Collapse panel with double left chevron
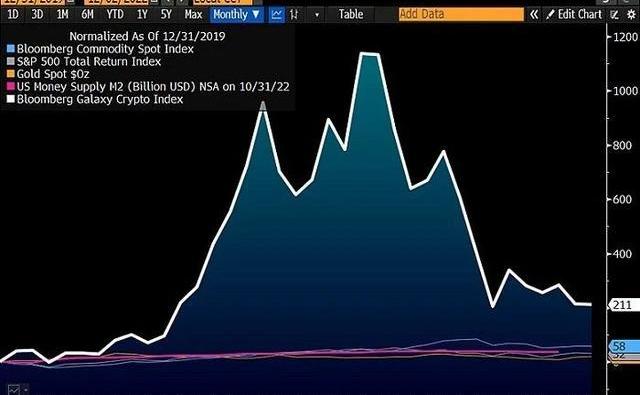640x395 pixels. coord(533,15)
